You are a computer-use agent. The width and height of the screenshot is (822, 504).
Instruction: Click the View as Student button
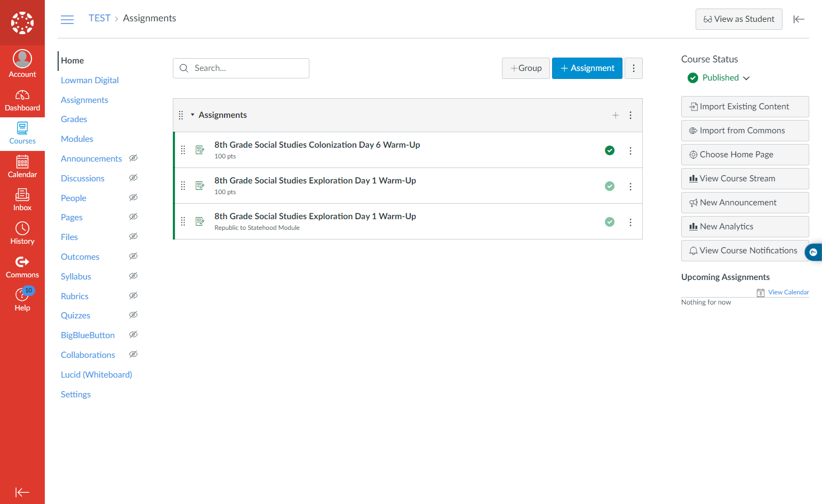click(739, 19)
